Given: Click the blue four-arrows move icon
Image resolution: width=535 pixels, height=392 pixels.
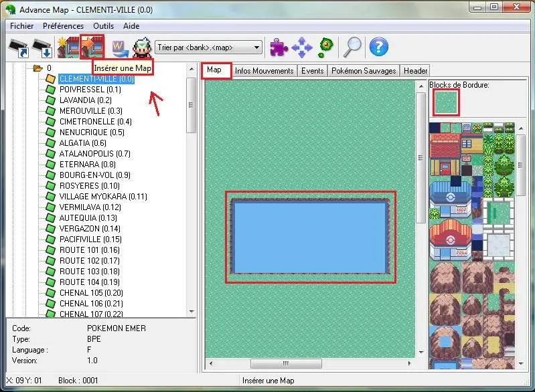Looking at the screenshot, I should 302,47.
